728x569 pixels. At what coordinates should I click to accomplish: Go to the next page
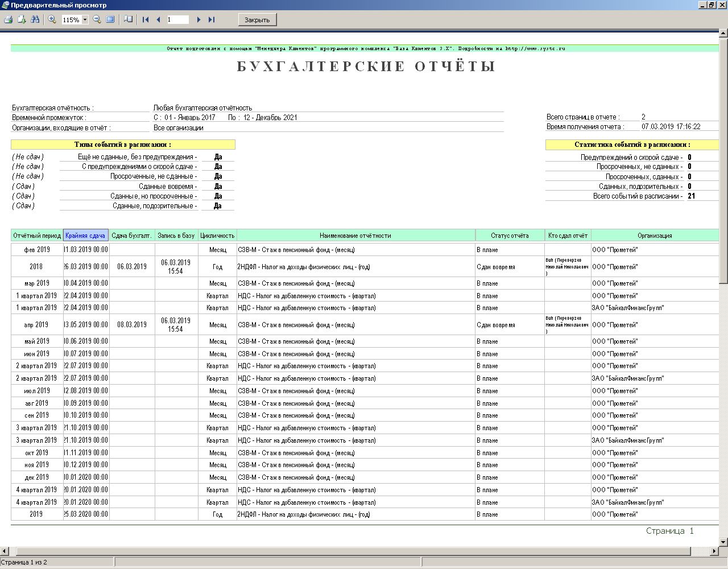198,19
